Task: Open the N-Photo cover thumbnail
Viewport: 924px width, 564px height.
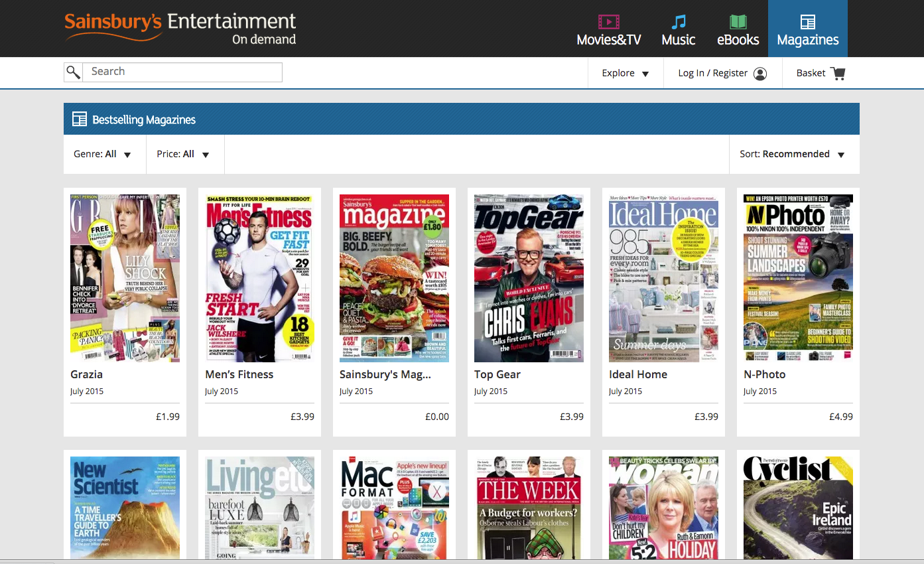Action: coord(798,278)
